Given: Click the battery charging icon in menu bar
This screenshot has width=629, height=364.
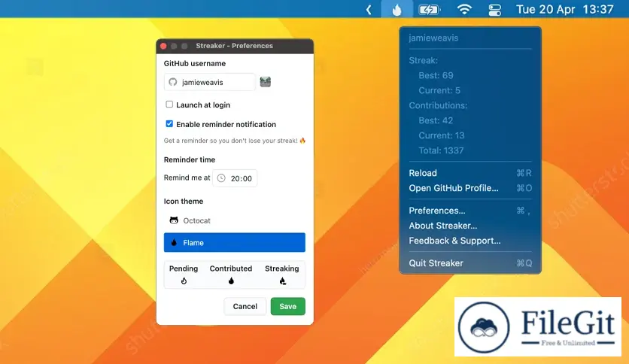Looking at the screenshot, I should pos(429,9).
